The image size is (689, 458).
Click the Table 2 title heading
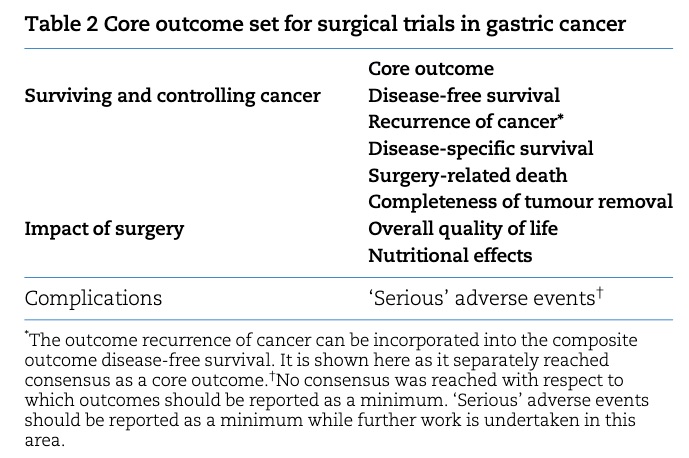(x=325, y=24)
